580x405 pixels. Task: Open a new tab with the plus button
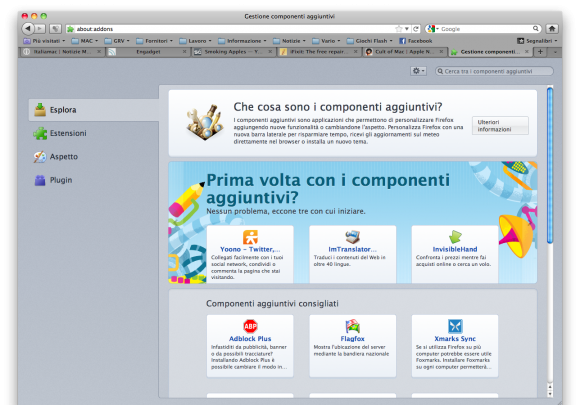pyautogui.click(x=540, y=52)
